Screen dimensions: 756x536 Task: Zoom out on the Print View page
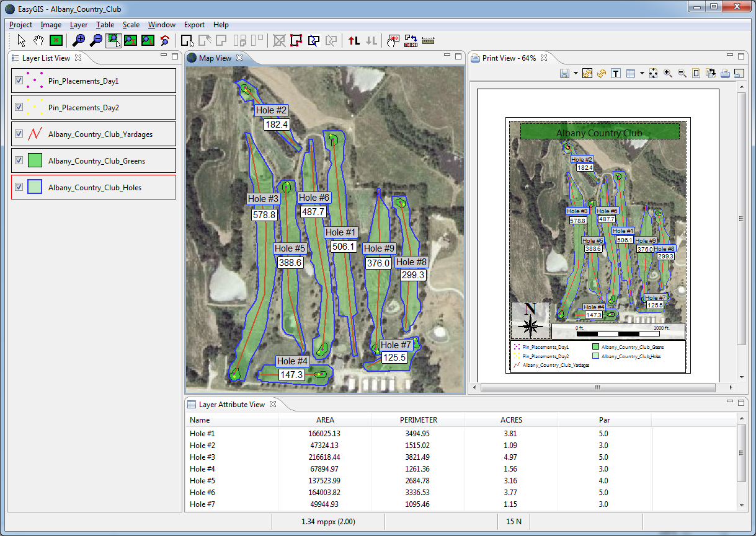[x=682, y=73]
